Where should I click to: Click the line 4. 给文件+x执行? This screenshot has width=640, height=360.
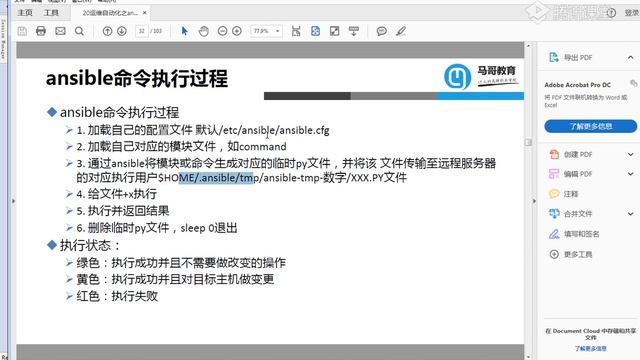(117, 194)
